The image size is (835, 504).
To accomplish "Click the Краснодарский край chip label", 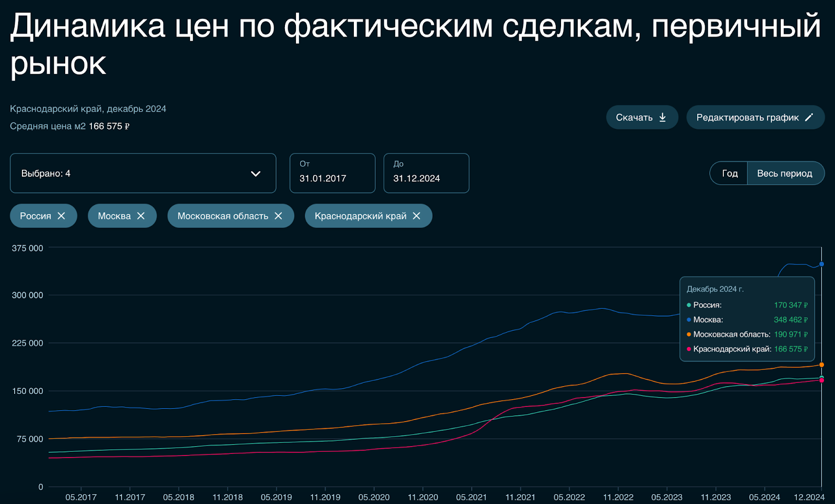I will 361,216.
